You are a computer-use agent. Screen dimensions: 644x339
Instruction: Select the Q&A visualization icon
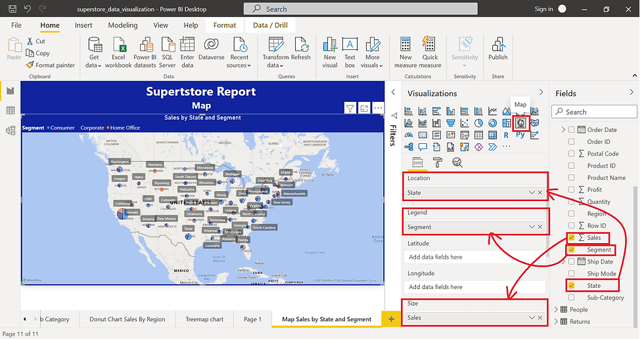(x=423, y=147)
